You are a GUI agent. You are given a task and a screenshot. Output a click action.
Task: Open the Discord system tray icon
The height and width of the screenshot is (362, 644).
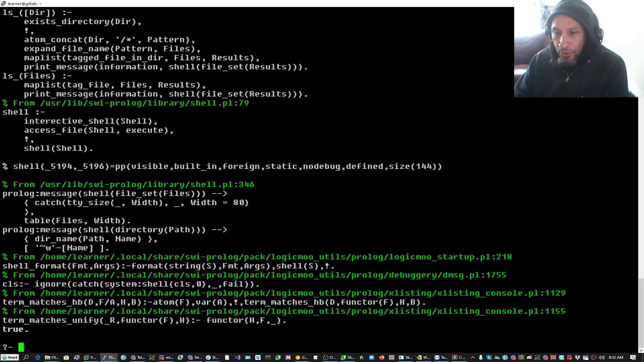pyautogui.click(x=529, y=357)
